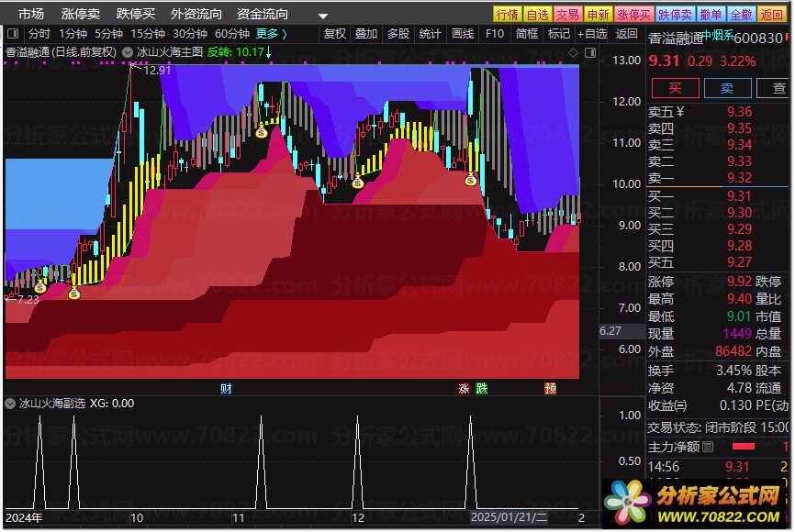The image size is (795, 532).
Task: Select 卖一 price 9.32
Action: pyautogui.click(x=739, y=178)
